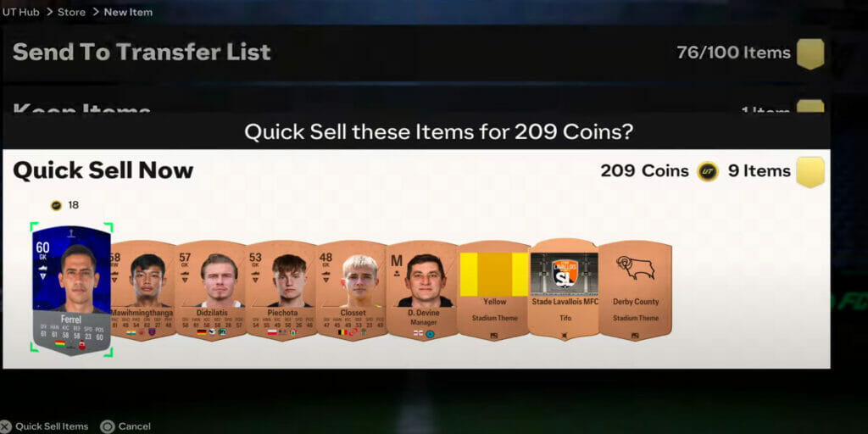
Task: Click the gold card icon next to 9 Items
Action: coord(810,171)
